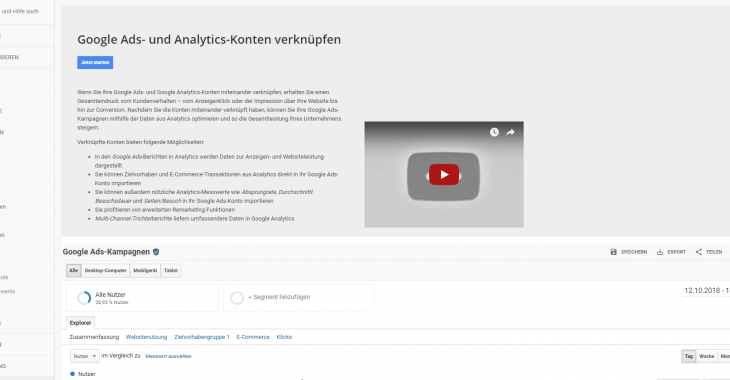Click the Teilen share icon
Screen dimensions: 730x380
pyautogui.click(x=698, y=252)
